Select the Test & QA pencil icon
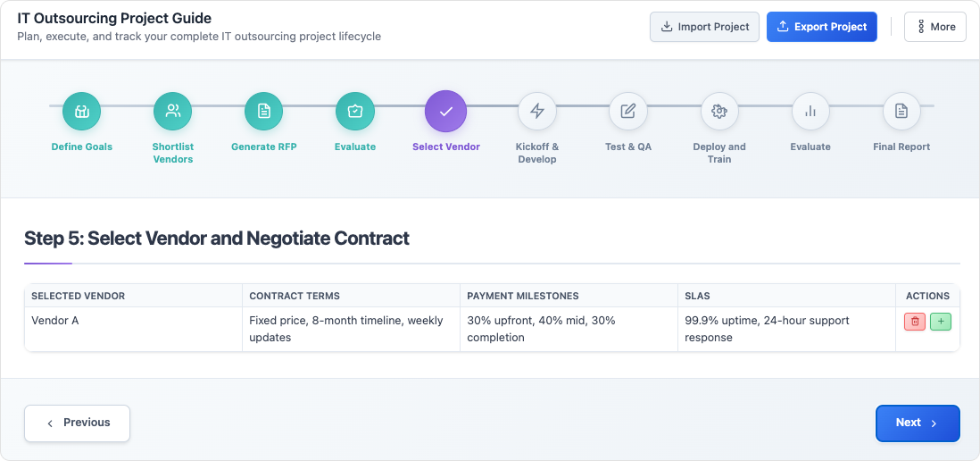The height and width of the screenshot is (461, 980). 628,112
